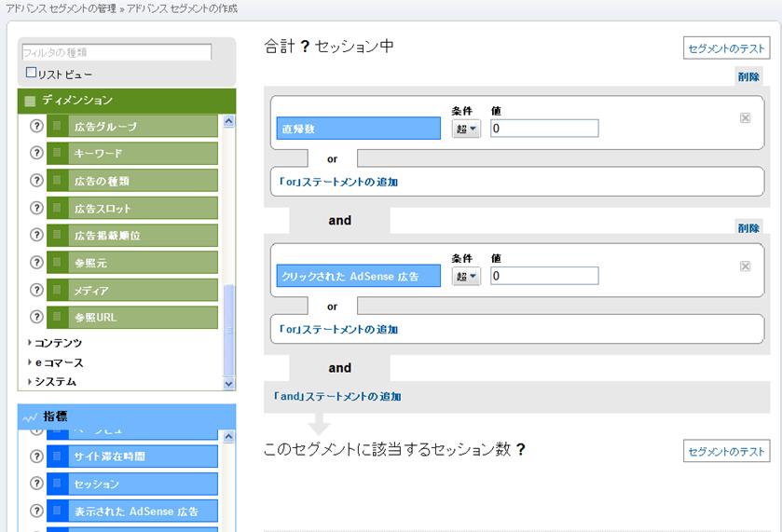The image size is (782, 532).
Task: Select the キーワード dimension item
Action: point(132,153)
